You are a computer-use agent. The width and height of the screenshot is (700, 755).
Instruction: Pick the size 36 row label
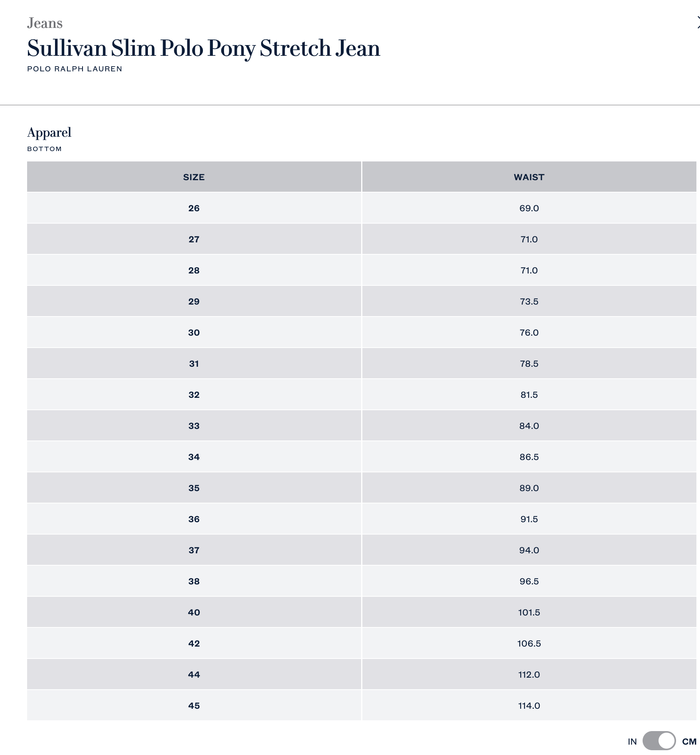coord(194,519)
